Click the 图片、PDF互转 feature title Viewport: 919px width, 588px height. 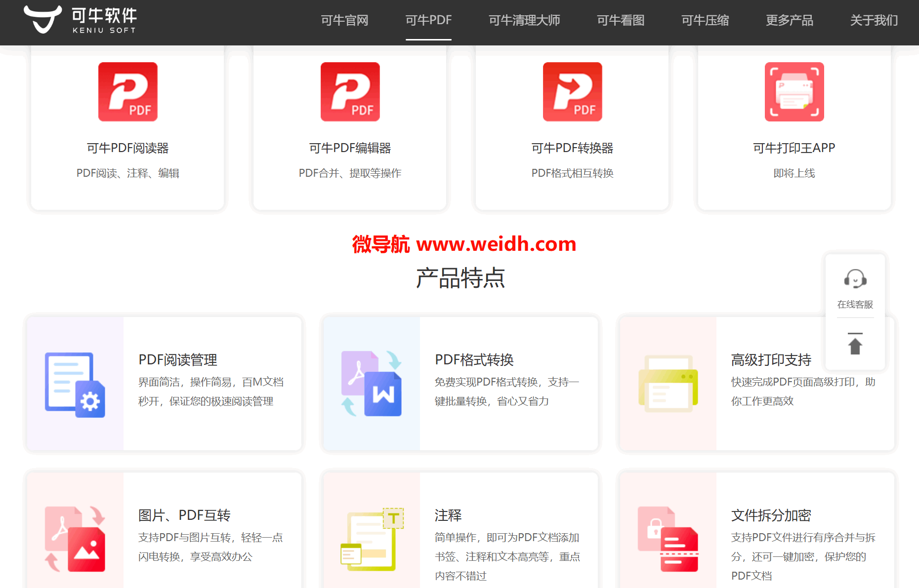coord(184,515)
